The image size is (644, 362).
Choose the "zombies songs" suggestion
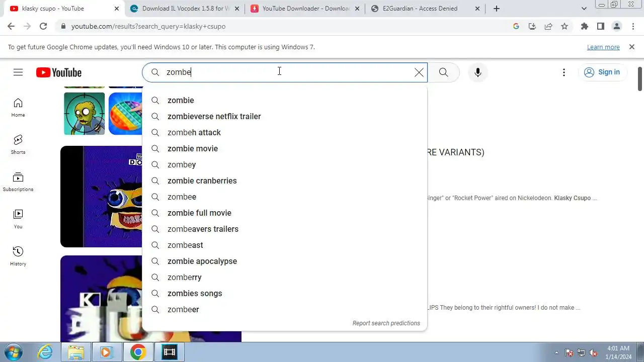pyautogui.click(x=285, y=294)
